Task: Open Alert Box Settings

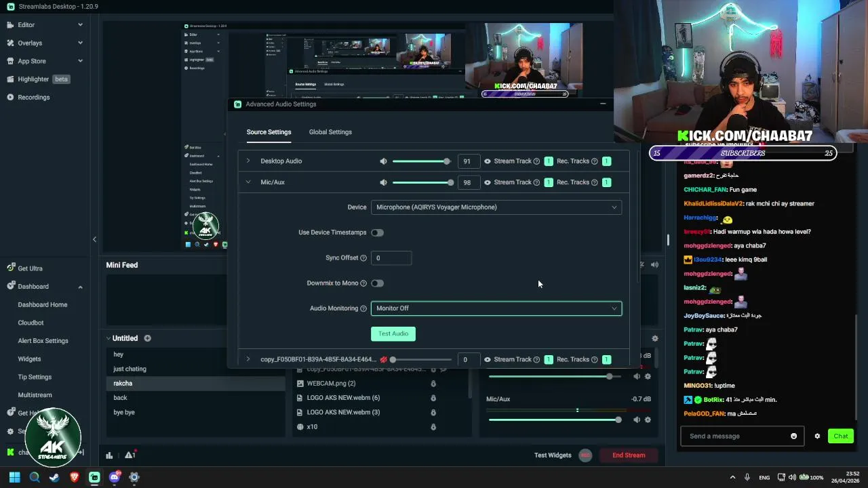Action: tap(43, 341)
